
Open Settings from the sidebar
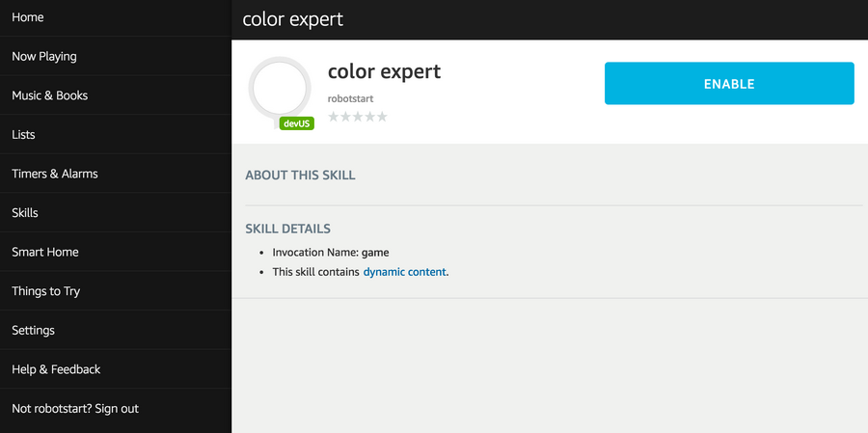click(x=33, y=330)
